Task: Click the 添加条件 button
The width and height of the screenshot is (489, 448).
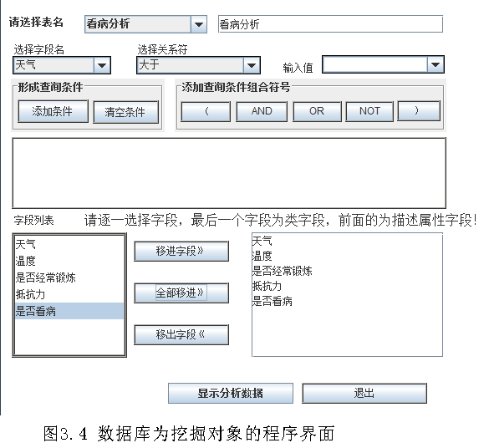Action: [x=53, y=111]
